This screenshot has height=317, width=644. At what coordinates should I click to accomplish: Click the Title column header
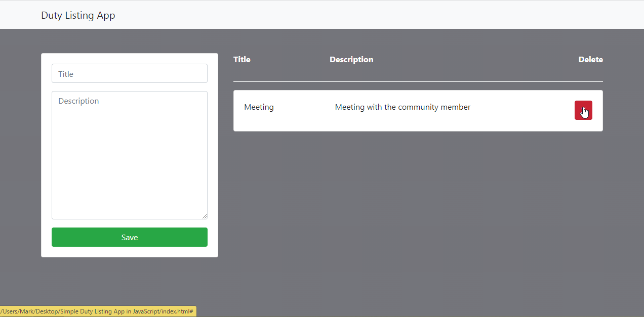coord(242,60)
